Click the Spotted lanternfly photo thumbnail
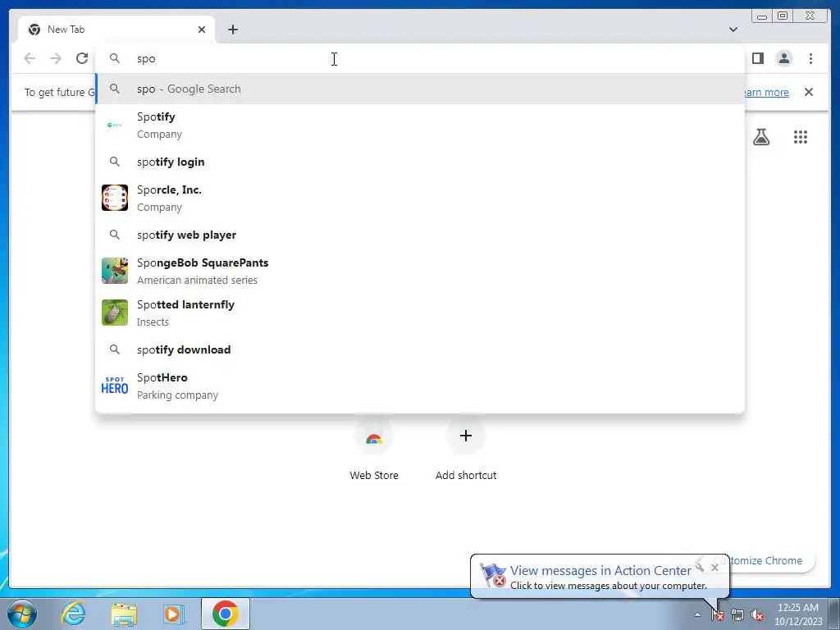The width and height of the screenshot is (840, 630). (x=115, y=313)
